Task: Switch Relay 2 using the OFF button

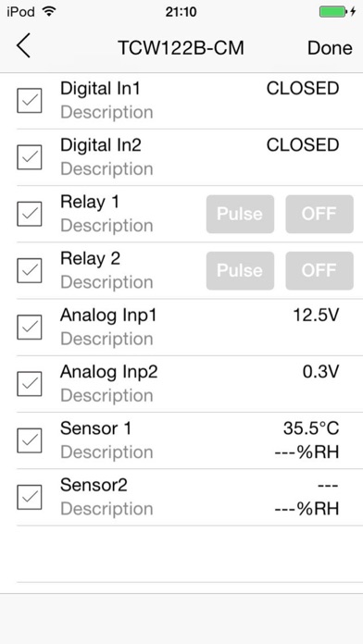Action: coord(319,271)
